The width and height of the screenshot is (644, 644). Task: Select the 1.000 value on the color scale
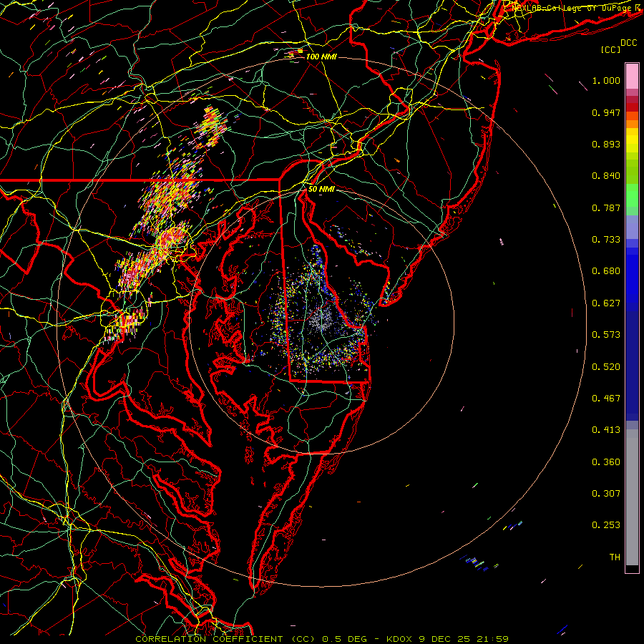click(606, 80)
